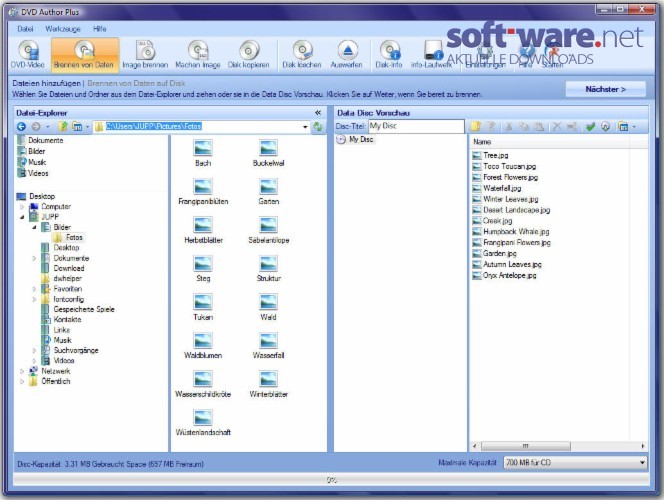Select Brennen von Daten toolbar button

(84, 54)
